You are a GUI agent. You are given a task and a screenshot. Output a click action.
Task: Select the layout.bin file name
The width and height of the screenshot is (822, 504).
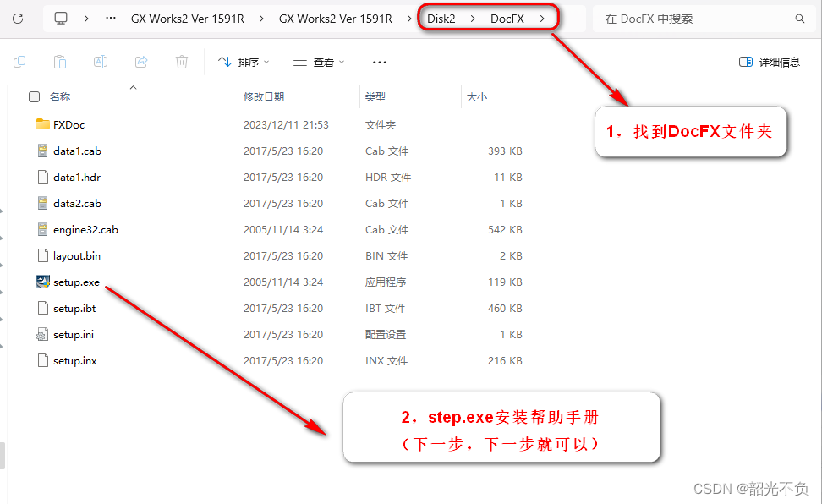pyautogui.click(x=77, y=256)
